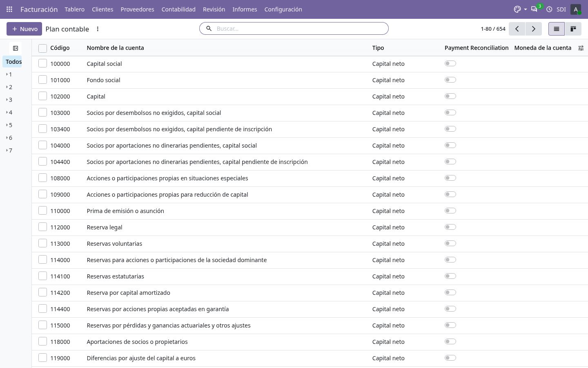Go to next page of accounts

tap(533, 29)
